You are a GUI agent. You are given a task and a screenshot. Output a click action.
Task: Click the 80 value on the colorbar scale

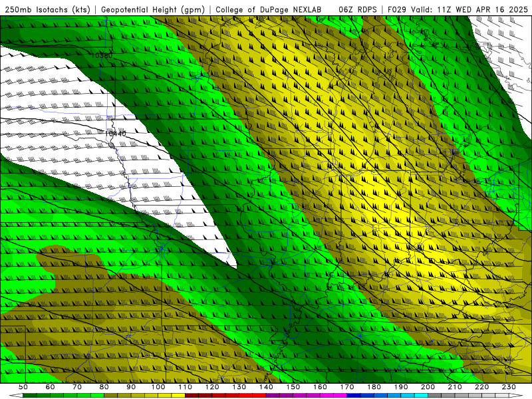(x=104, y=387)
